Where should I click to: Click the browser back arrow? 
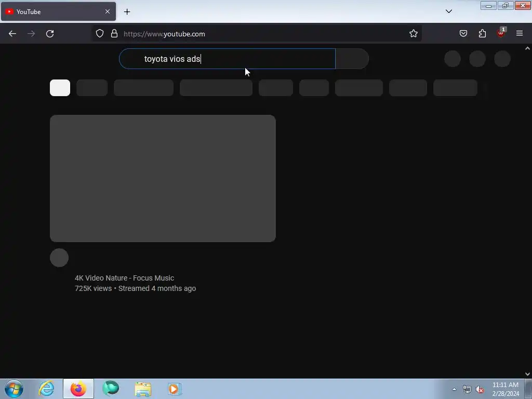(x=12, y=34)
